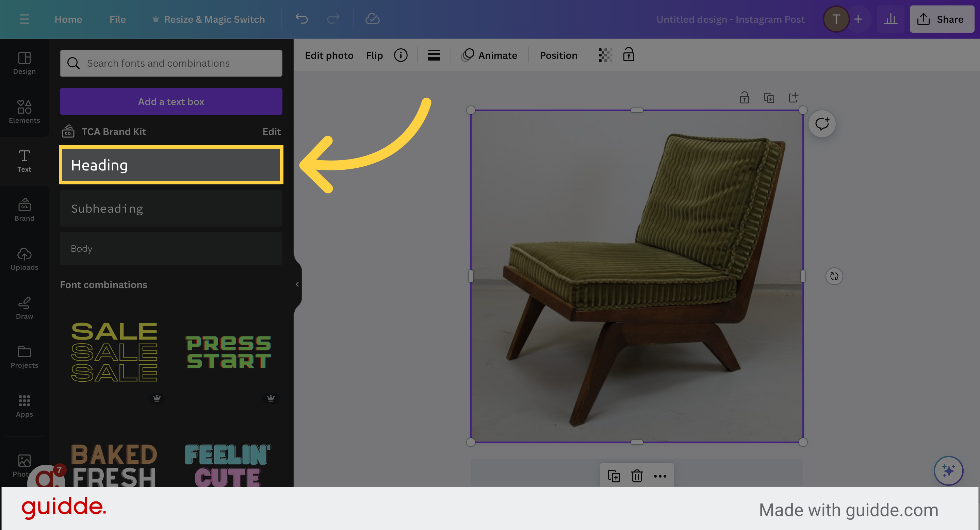Open the Position panel
The image size is (980, 530).
558,55
